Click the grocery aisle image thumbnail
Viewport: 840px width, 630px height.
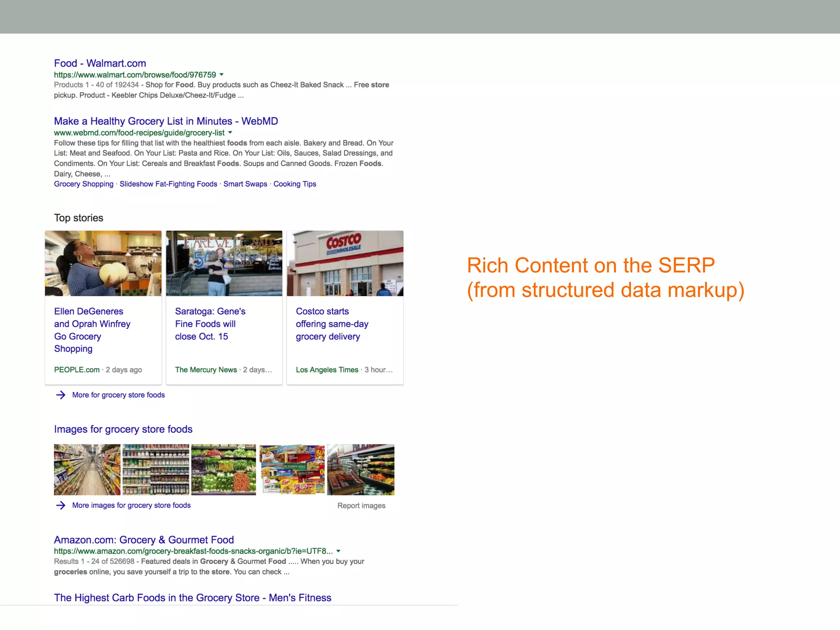click(x=87, y=470)
